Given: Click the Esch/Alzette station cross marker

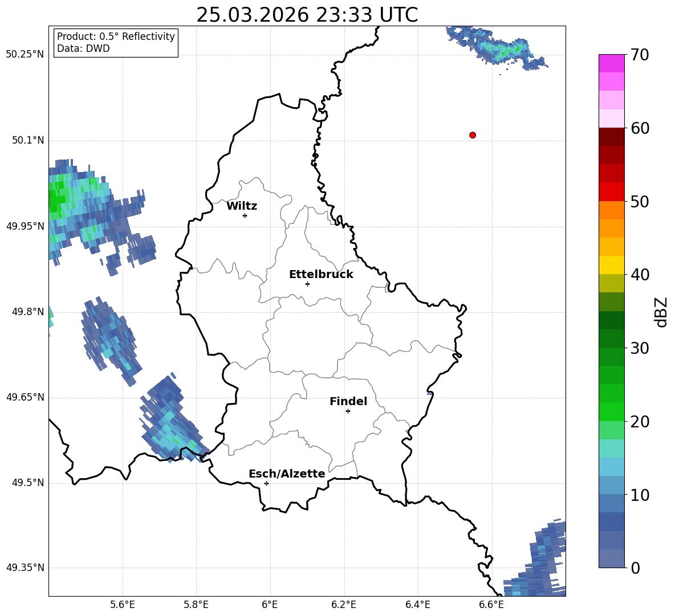Looking at the screenshot, I should click(x=266, y=483).
